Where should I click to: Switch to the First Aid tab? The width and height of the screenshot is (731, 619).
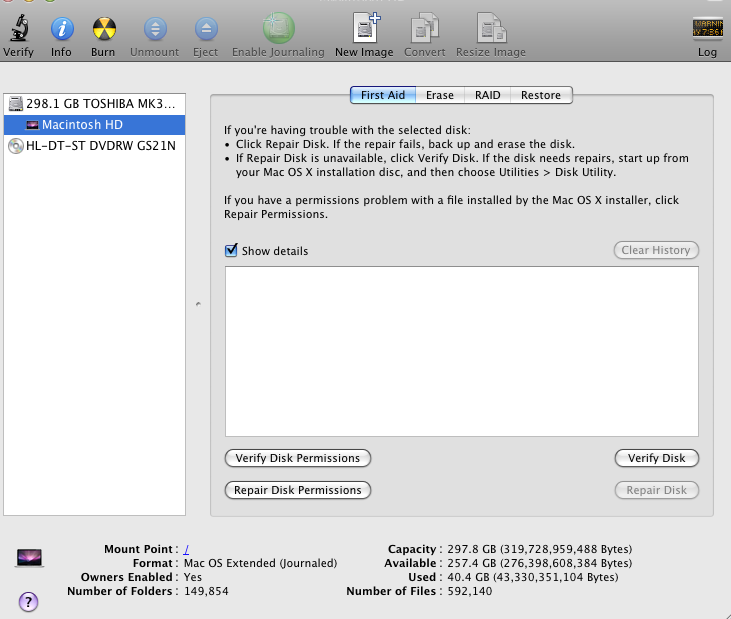383,95
